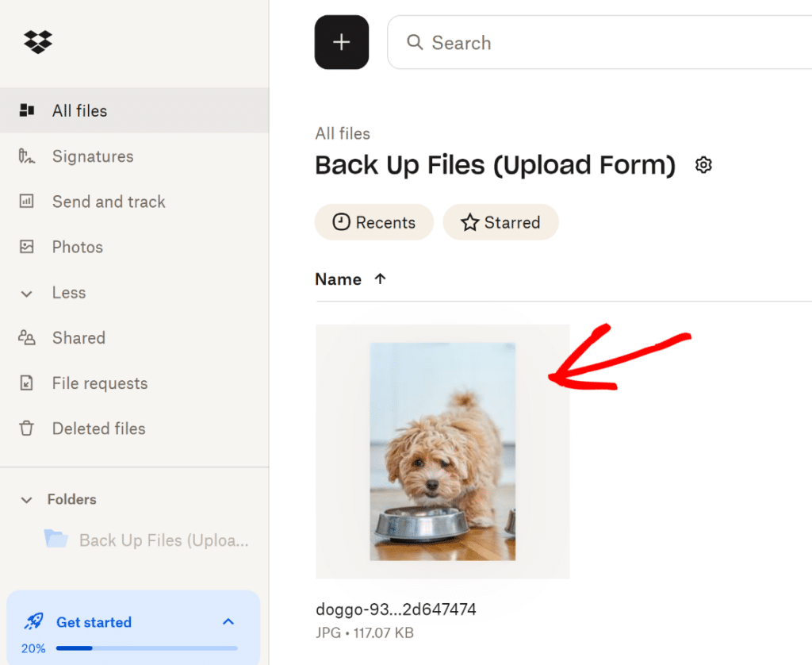
Task: Click the Photos sidebar icon
Action: tap(27, 247)
